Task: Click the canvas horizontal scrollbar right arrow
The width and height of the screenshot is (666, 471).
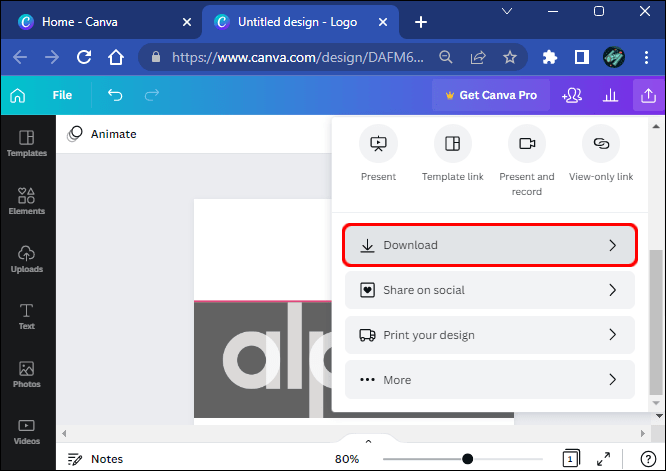Action: pyautogui.click(x=643, y=434)
